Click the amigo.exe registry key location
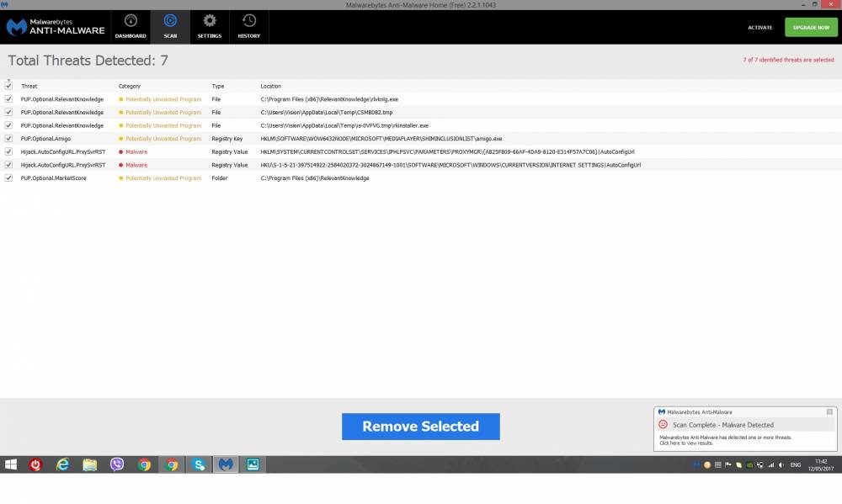Viewport: 842px width, 504px height. (x=381, y=139)
